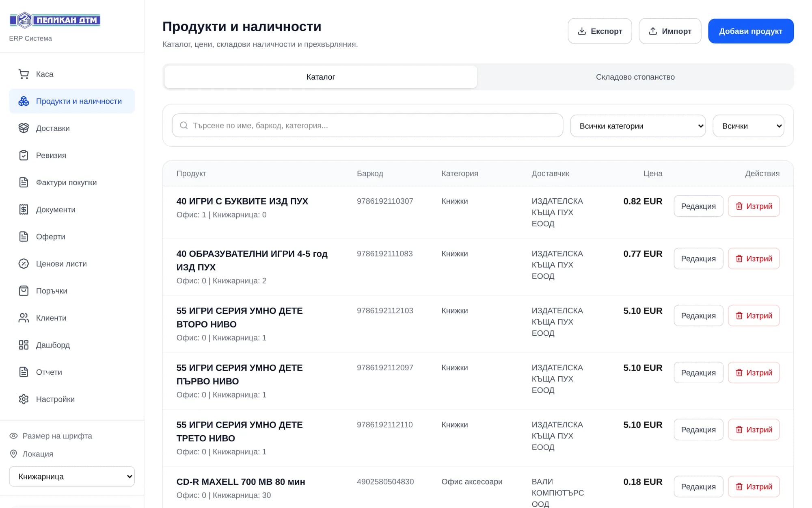
Task: Click the Клиенти people icon
Action: click(x=24, y=318)
